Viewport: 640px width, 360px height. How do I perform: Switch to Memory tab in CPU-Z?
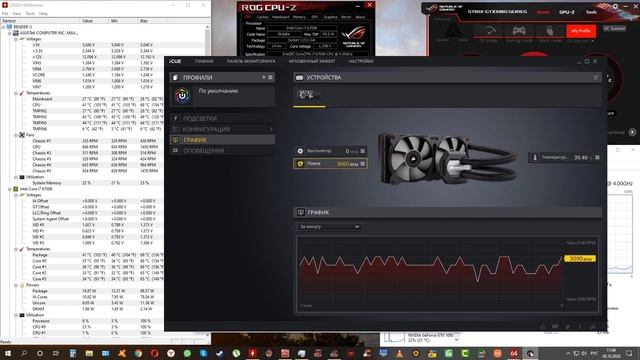click(x=299, y=17)
